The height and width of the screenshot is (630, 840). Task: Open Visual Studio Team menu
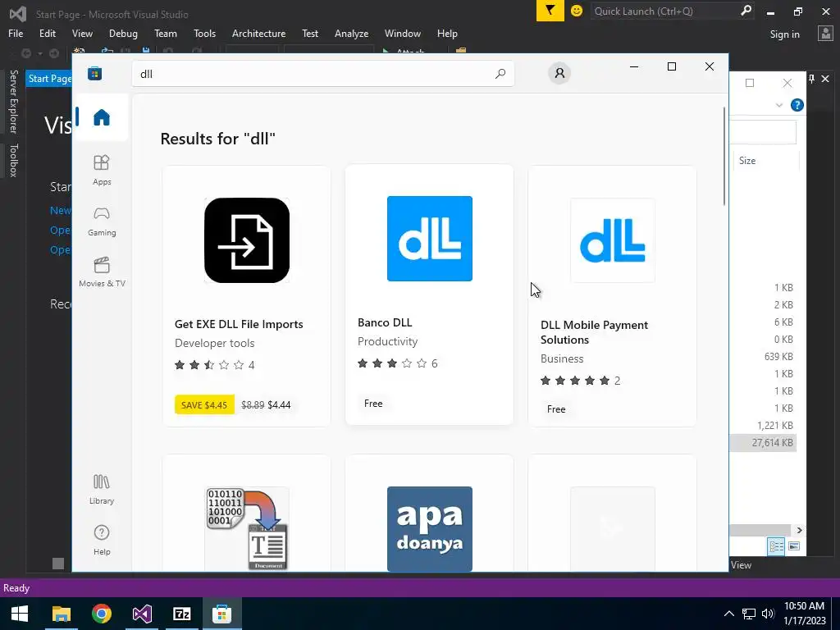coord(166,33)
